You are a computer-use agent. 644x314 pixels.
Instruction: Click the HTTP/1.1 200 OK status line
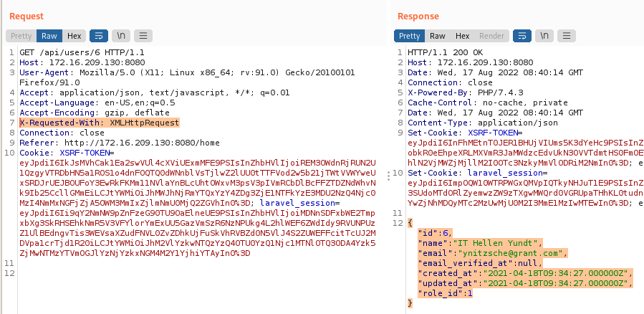[446, 52]
